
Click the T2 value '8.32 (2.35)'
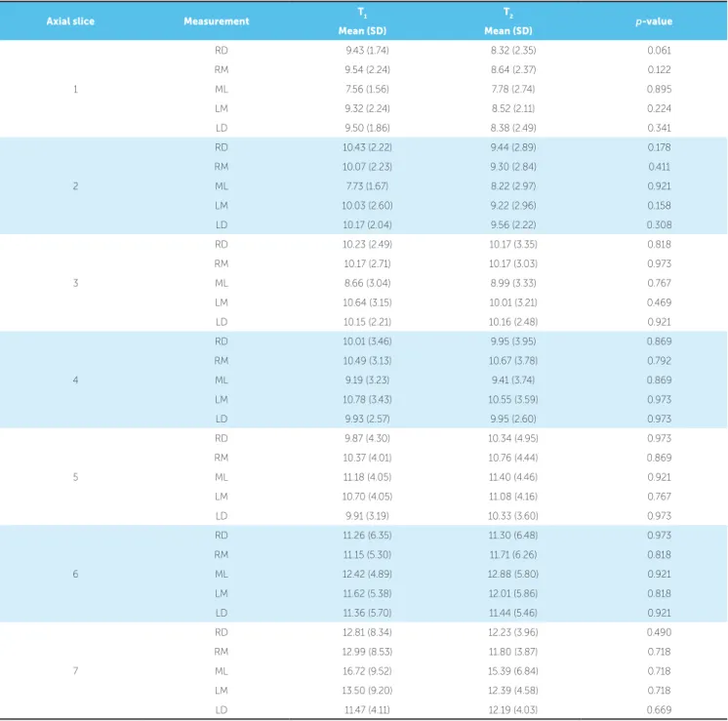pyautogui.click(x=513, y=50)
